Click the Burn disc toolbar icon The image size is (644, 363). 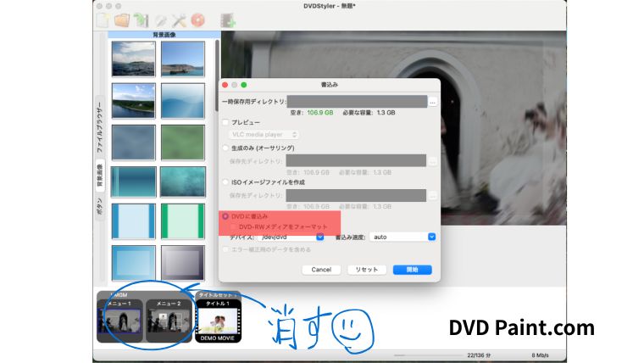click(x=197, y=20)
